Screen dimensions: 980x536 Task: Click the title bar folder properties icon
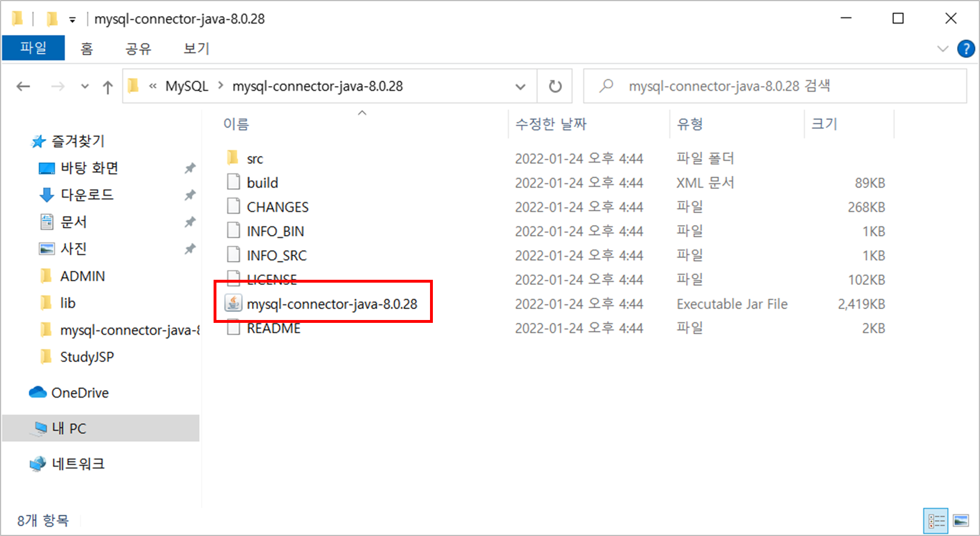click(18, 19)
